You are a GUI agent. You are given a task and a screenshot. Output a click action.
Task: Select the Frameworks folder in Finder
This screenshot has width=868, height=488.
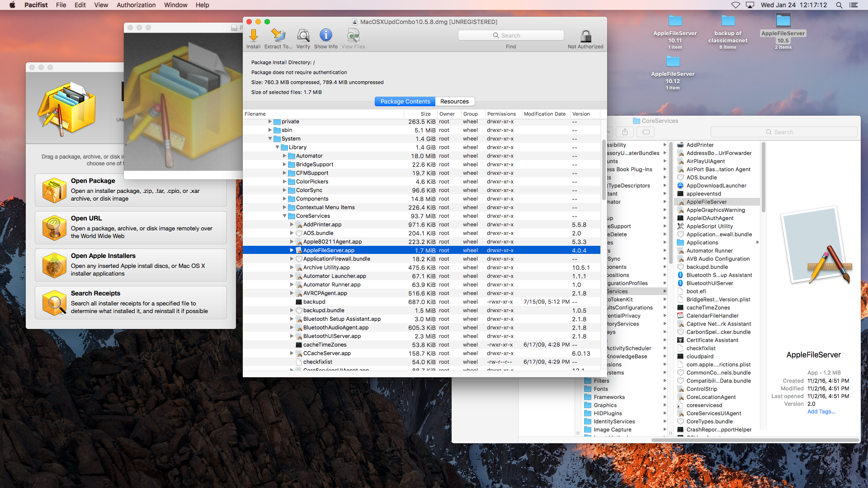tap(625, 397)
